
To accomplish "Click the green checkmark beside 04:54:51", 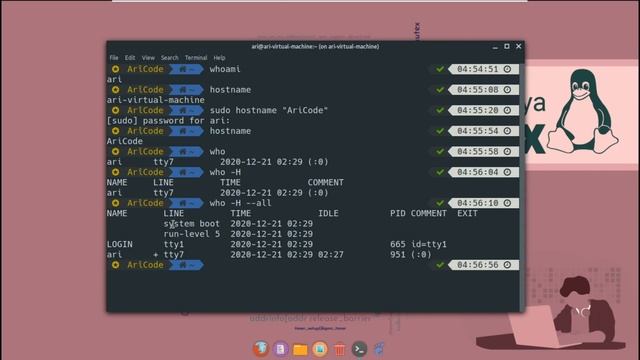I will (440, 69).
